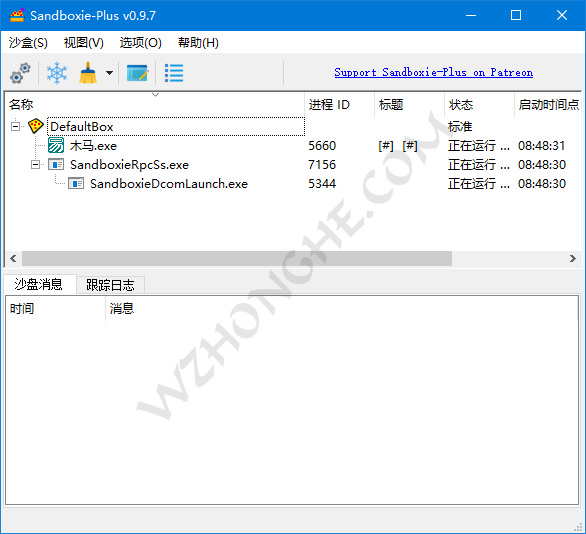This screenshot has width=586, height=534.
Task: Click the SandboxieDcomLaunch.exe window icon
Action: click(76, 183)
